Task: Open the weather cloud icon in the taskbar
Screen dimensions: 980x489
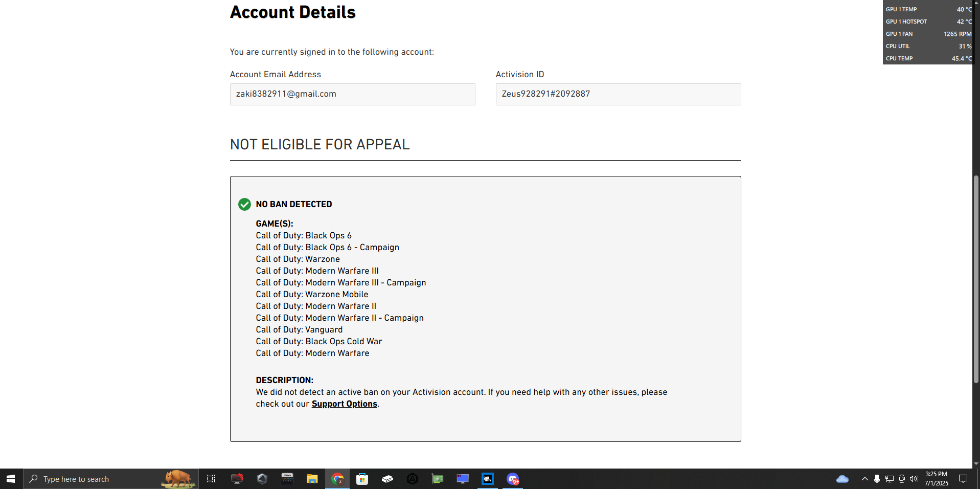Action: tap(842, 479)
